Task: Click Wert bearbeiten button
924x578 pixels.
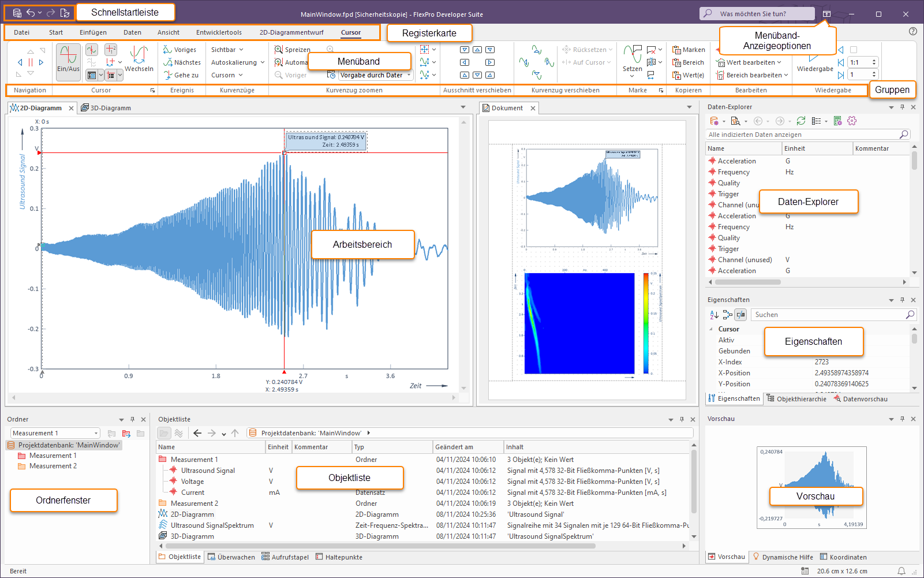Action: 749,62
